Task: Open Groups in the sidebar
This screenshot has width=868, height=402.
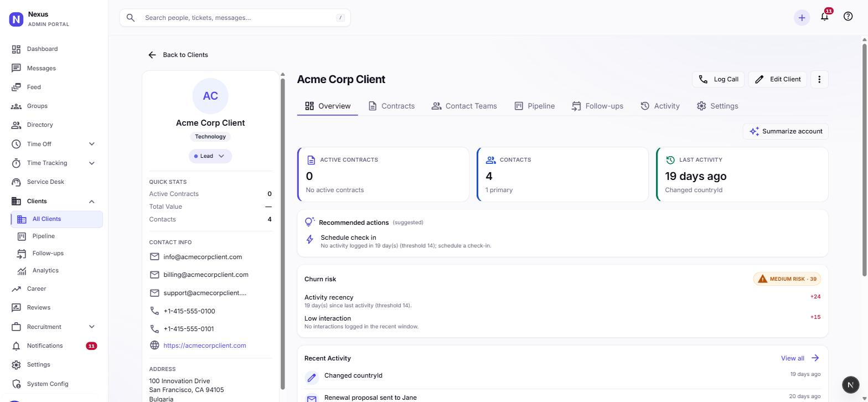Action: coord(54,106)
